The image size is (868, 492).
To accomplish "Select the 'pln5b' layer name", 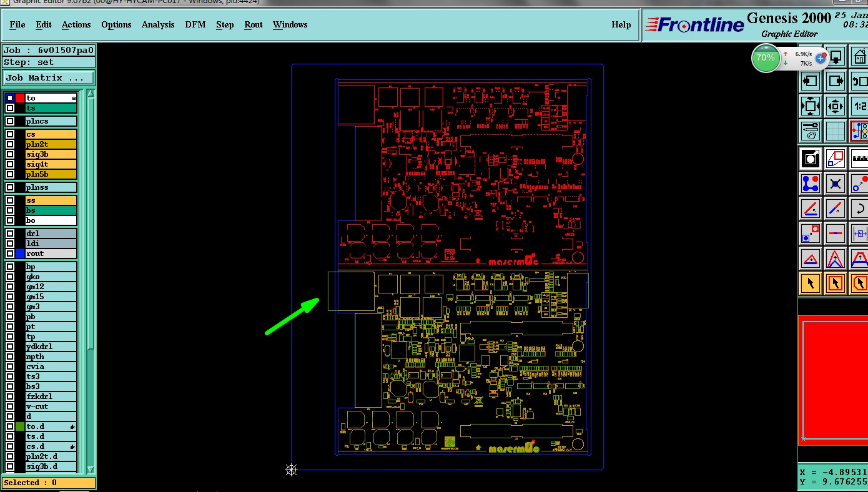I will point(51,174).
